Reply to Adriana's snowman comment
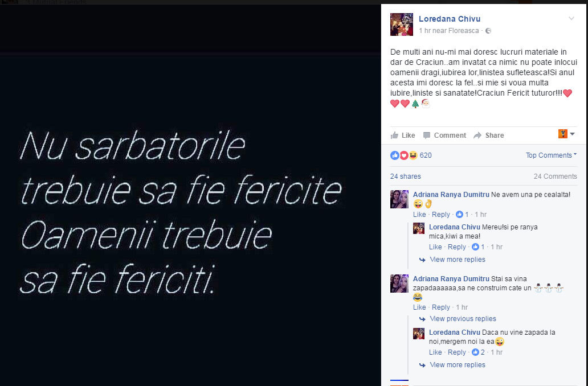This screenshot has height=386, width=588. click(440, 307)
